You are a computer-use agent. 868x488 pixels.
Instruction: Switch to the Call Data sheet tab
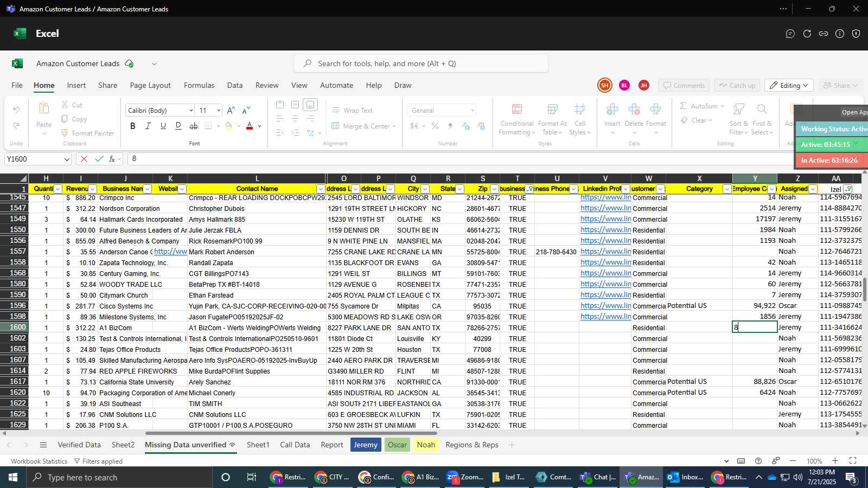[295, 445]
